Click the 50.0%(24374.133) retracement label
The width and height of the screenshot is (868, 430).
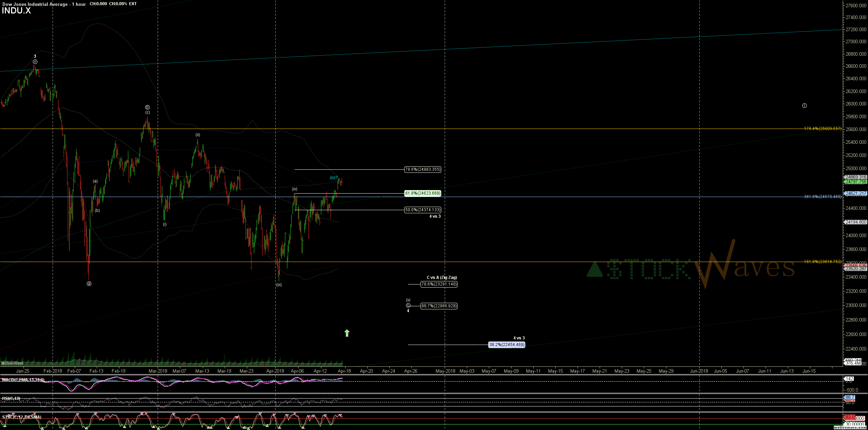coord(423,210)
